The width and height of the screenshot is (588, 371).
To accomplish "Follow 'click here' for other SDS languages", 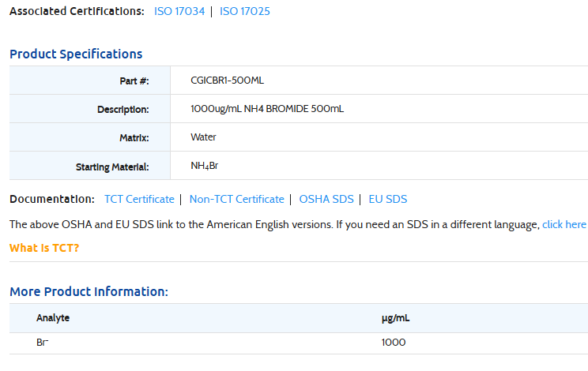I will tap(564, 225).
